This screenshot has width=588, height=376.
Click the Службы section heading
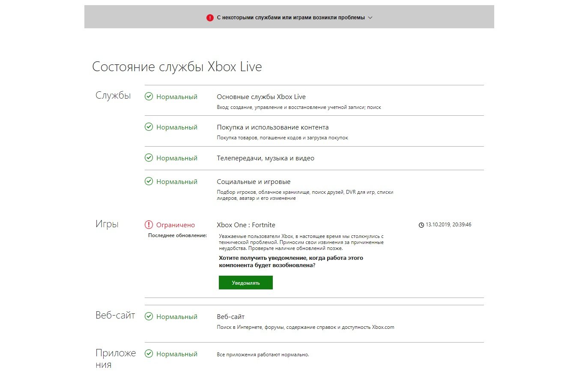coord(113,96)
